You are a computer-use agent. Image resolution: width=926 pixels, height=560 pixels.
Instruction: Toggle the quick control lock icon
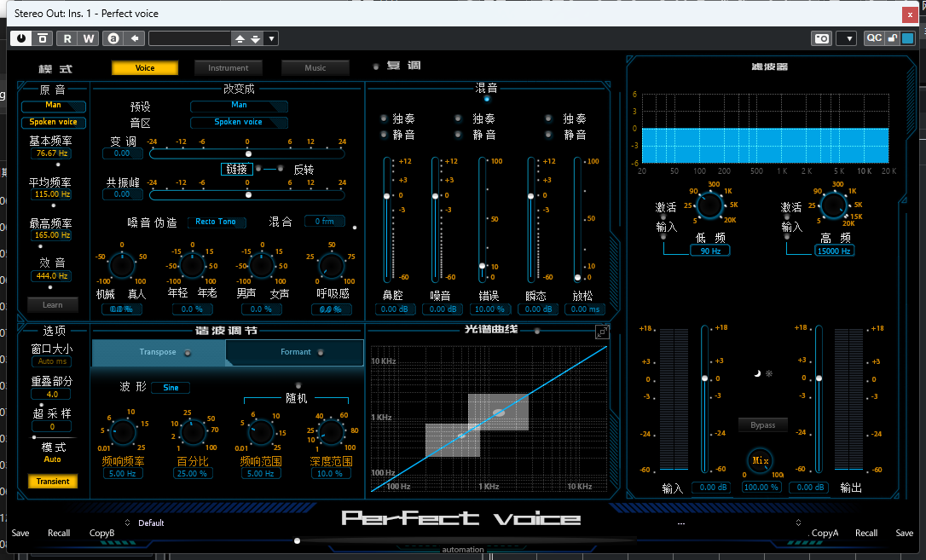tap(893, 38)
